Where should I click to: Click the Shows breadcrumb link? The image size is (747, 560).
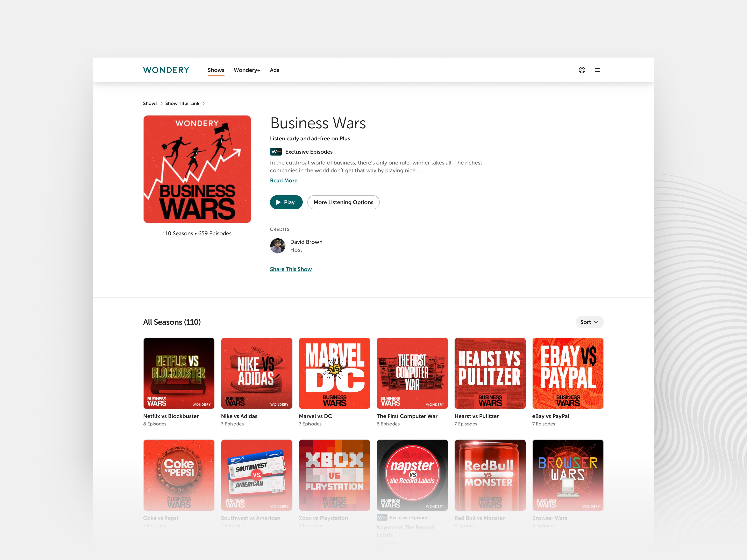(x=150, y=103)
